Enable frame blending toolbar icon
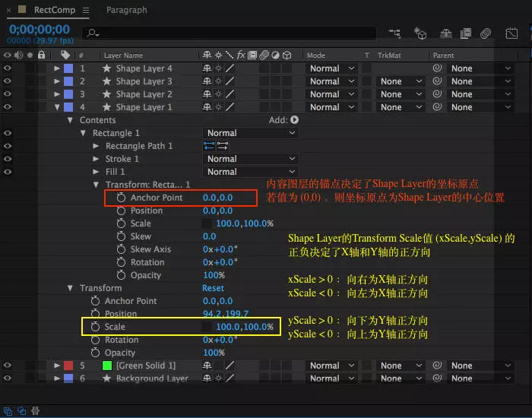532x418 pixels. point(466,33)
